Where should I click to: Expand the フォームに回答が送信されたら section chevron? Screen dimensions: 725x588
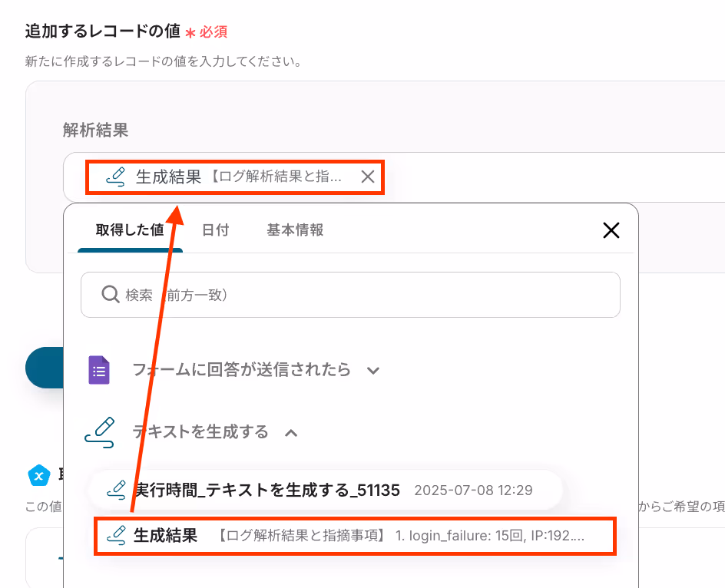click(x=373, y=370)
